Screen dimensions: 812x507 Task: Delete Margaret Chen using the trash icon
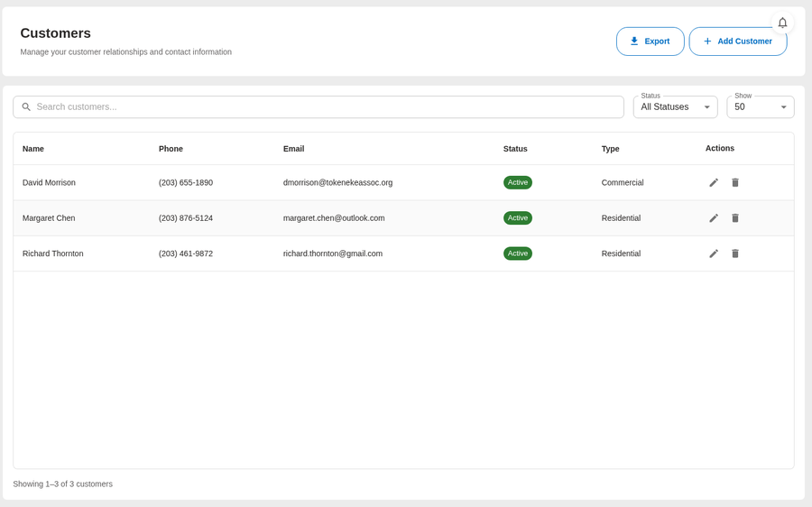734,218
